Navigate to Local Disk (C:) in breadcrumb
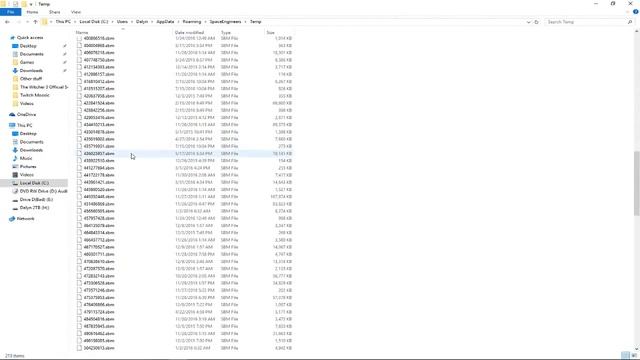Viewport: 640px width, 360px height. [x=93, y=22]
